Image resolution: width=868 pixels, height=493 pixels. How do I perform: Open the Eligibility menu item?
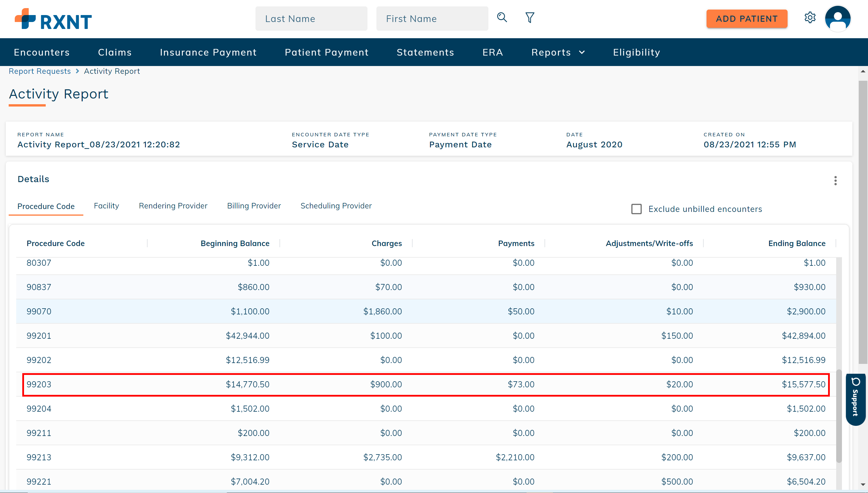[637, 52]
